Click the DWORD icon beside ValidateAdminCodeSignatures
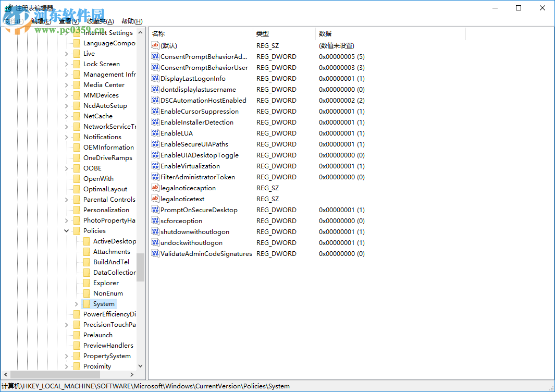Viewport: 555px width, 392px height. [x=155, y=253]
